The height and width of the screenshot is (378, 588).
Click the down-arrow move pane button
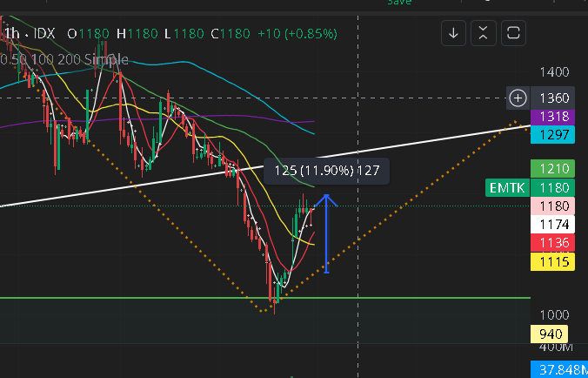pos(453,33)
